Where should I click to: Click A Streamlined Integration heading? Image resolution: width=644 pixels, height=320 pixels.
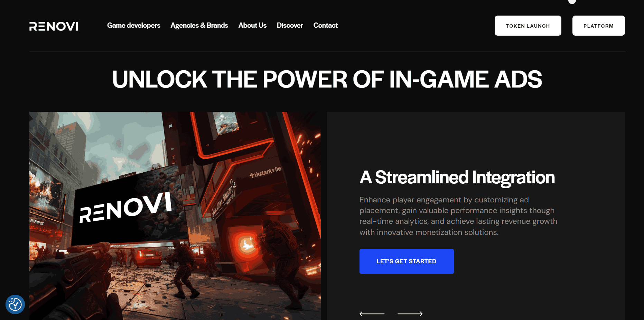point(457,177)
